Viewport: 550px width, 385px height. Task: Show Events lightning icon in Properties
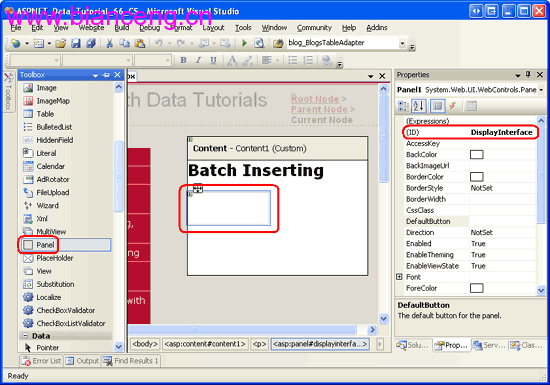click(452, 106)
